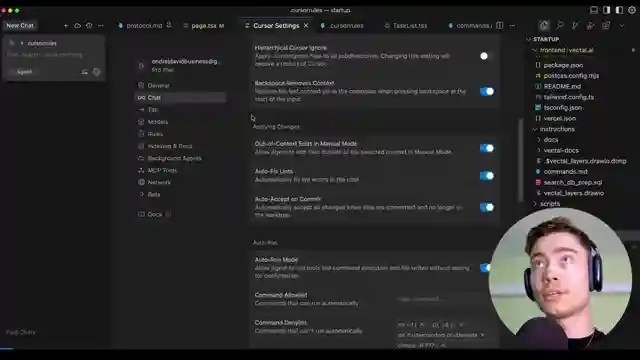Toggle Out-of-Context Edits in Manual Mode
Screen dimensions: 640x360
487,148
